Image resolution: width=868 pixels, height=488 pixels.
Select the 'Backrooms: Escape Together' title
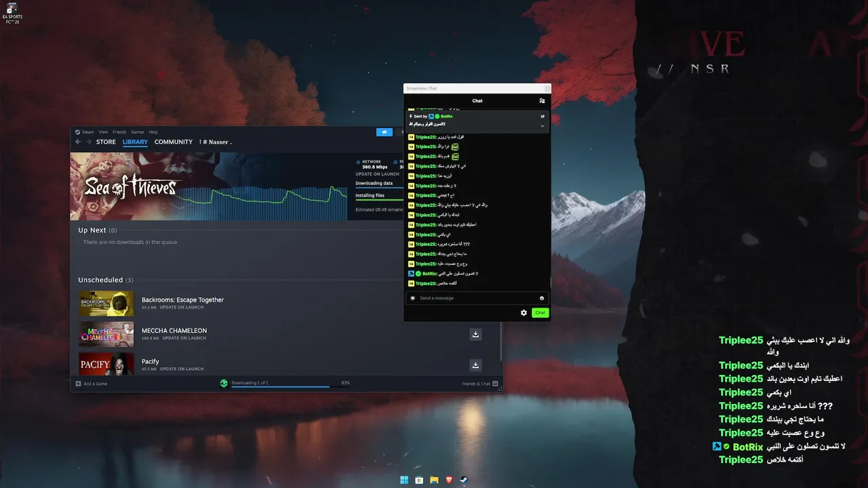click(182, 300)
